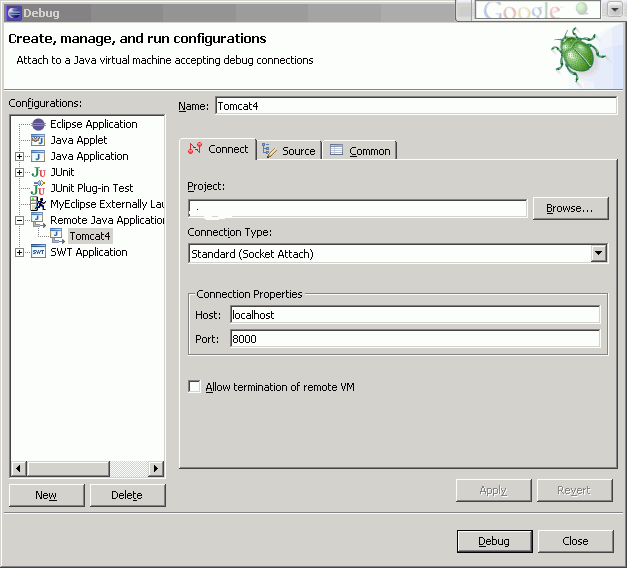This screenshot has height=568, width=627.
Task: Select JUnit Plug-in Test entry
Action: click(92, 188)
